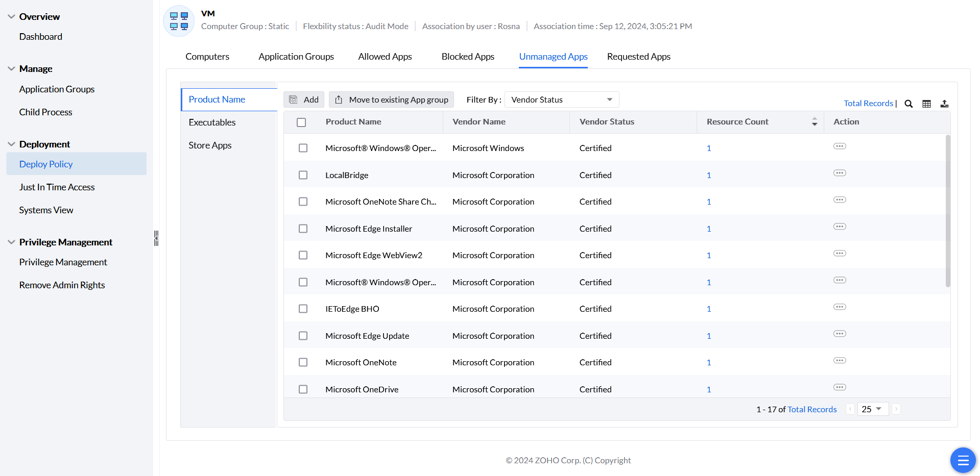
Task: Open the column chooser grid icon
Action: pyautogui.click(x=926, y=104)
